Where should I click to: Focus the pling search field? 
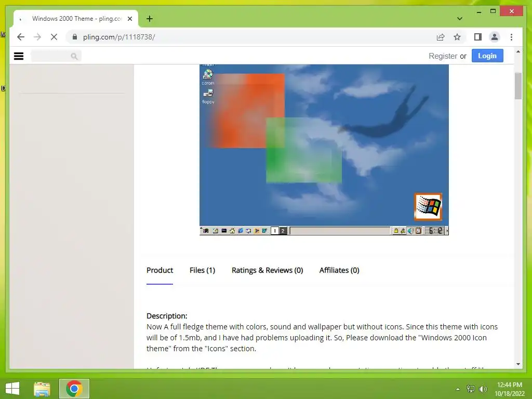(x=56, y=56)
